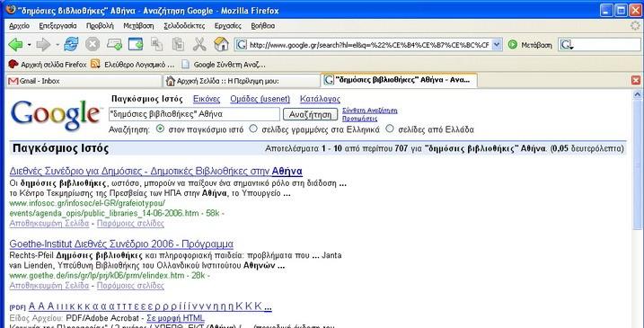Close the current tab with red X
Viewport: 644px width, 328px height.
tap(636, 80)
